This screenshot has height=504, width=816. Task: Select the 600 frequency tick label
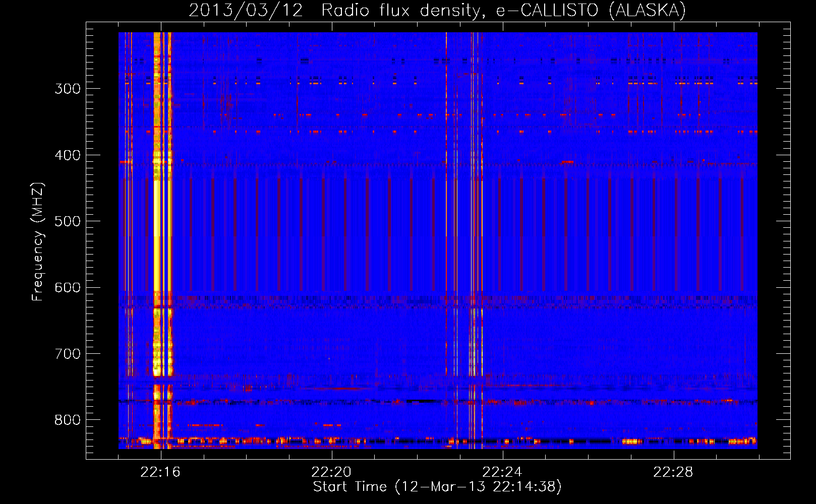68,288
